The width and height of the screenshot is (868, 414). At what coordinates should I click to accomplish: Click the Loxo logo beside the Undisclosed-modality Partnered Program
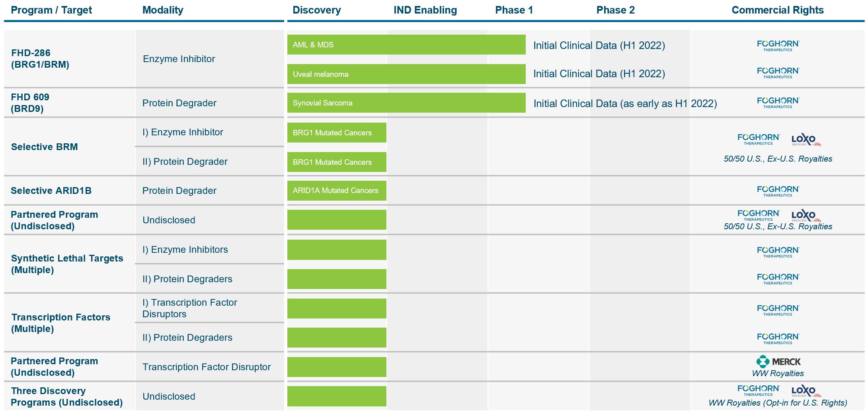806,215
